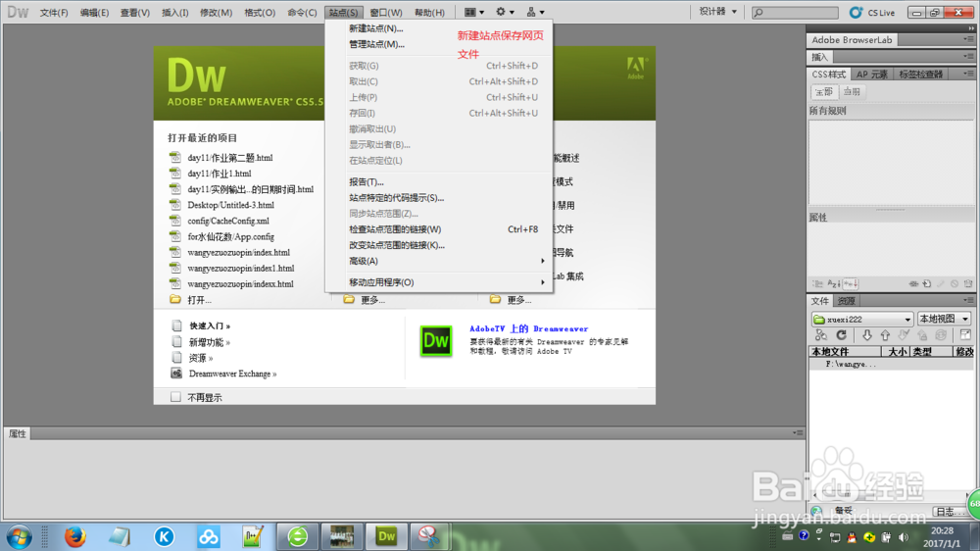980x551 pixels.
Task: Click the Open folder icon in recent items
Action: (175, 300)
